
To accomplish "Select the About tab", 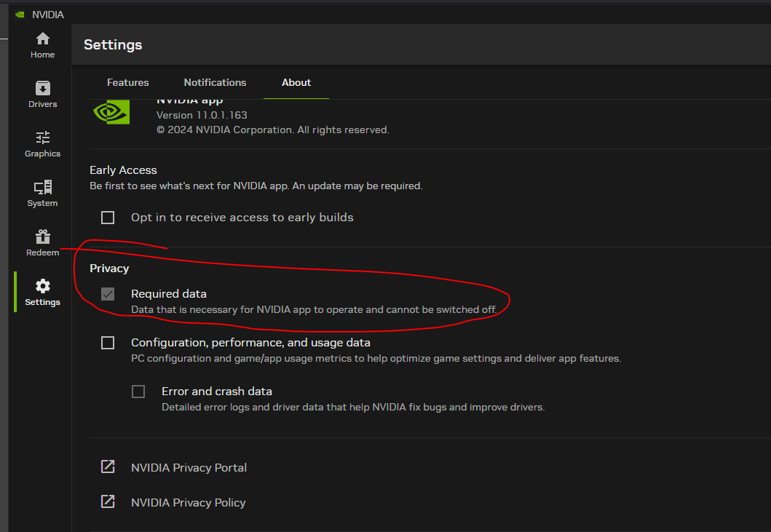I will [x=296, y=83].
